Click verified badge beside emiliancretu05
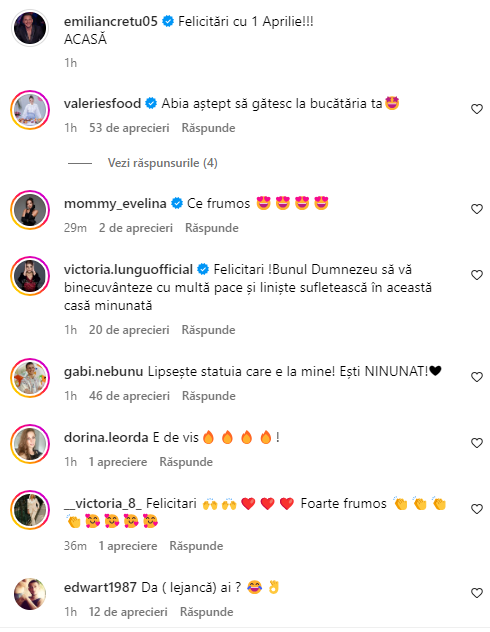This screenshot has height=632, width=490. [168, 21]
